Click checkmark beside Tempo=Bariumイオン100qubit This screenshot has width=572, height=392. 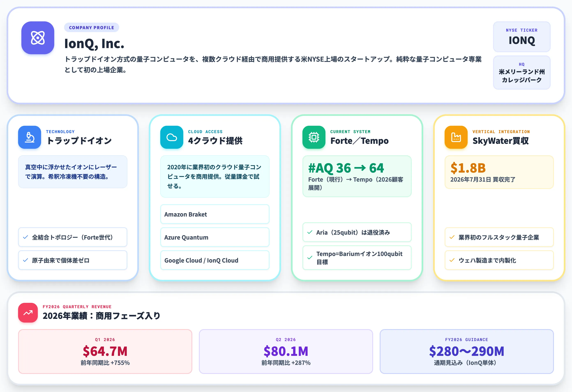pyautogui.click(x=310, y=258)
